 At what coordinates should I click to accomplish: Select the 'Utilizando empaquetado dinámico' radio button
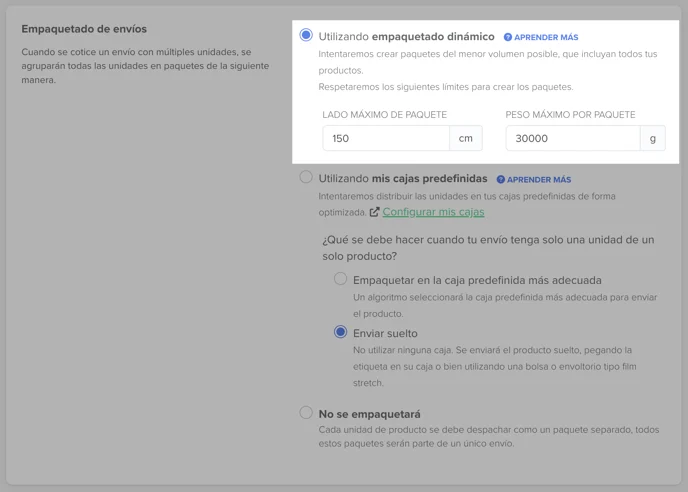[x=306, y=35]
